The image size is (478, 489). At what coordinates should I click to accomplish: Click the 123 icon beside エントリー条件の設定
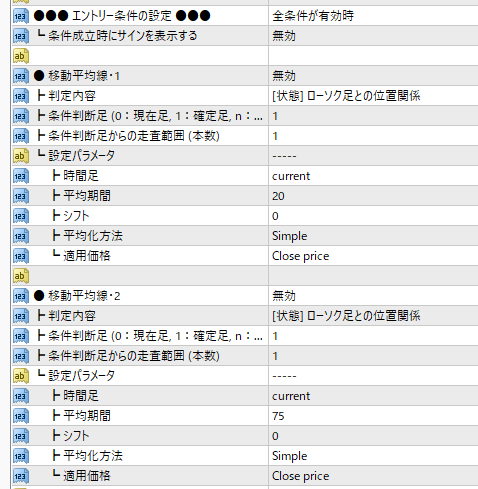pyautogui.click(x=21, y=16)
